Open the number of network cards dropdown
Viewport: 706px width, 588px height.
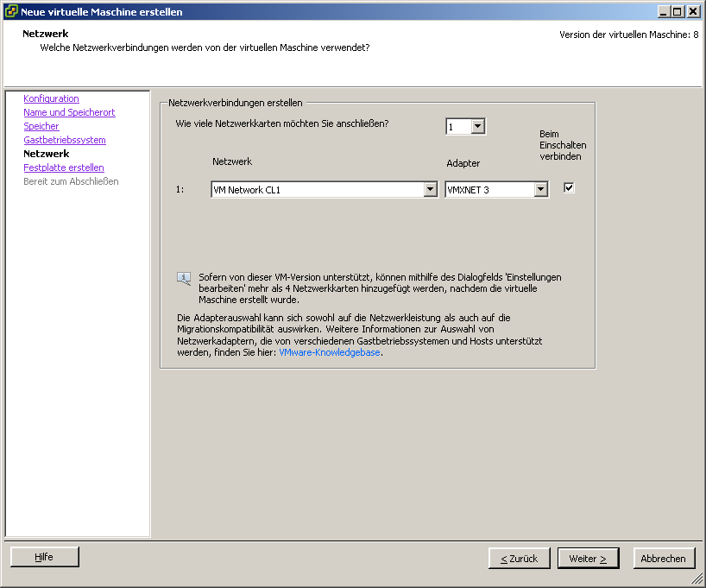tap(478, 127)
